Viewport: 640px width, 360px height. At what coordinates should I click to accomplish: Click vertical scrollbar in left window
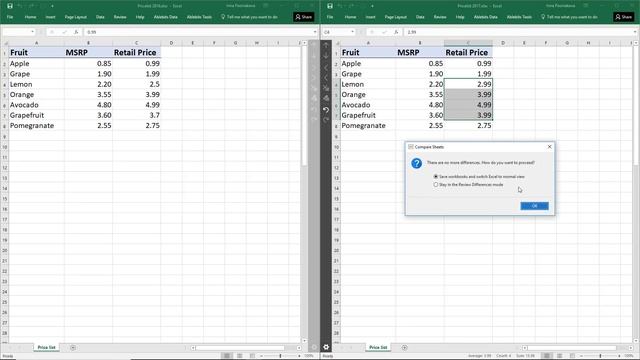point(304,106)
